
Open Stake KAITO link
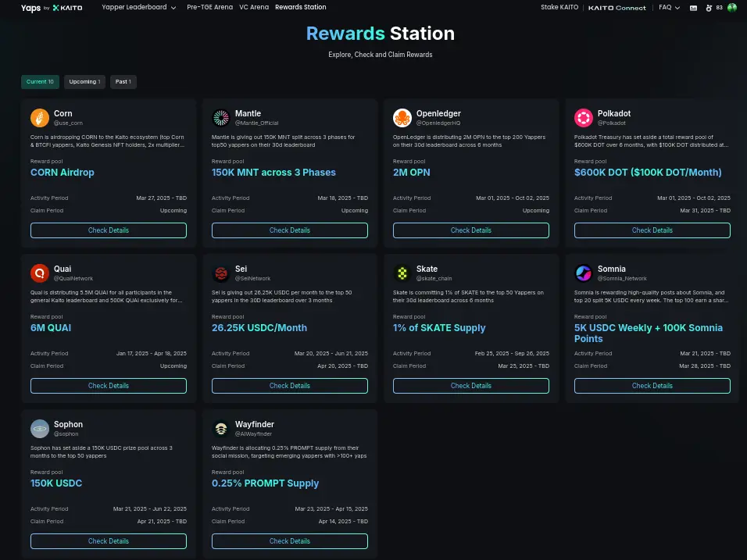(x=559, y=7)
